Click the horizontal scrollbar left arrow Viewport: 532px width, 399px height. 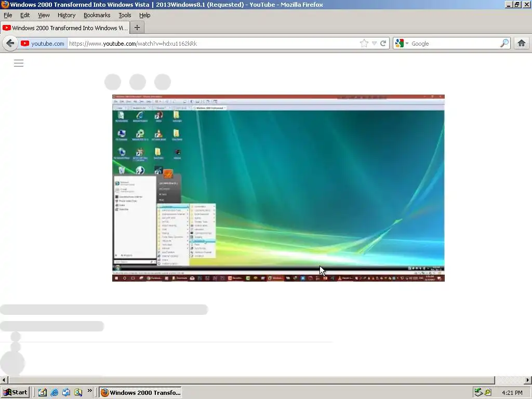4,380
